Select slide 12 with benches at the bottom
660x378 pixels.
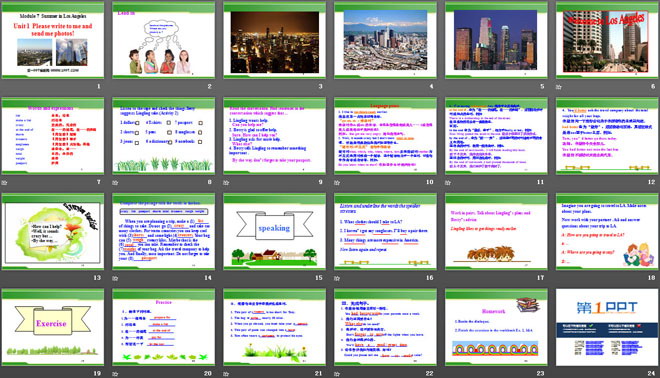(607, 136)
